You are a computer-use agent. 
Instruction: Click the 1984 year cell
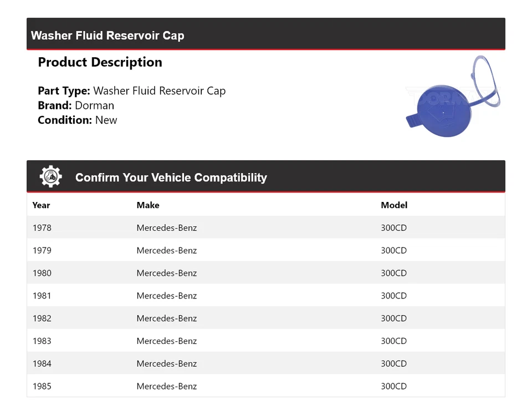click(42, 364)
